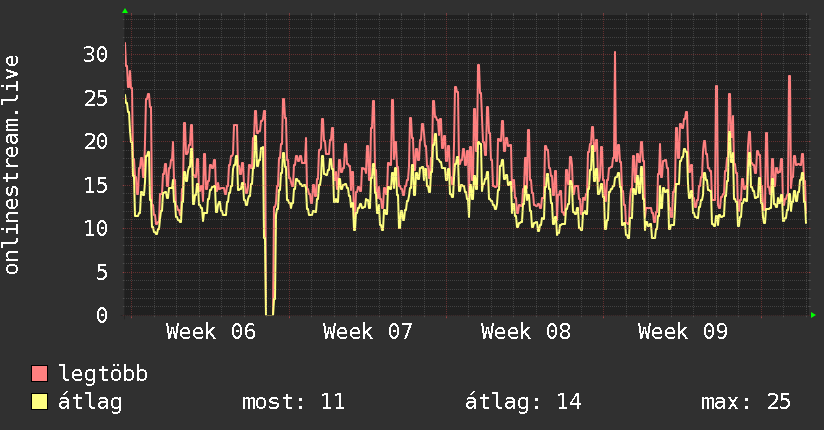Click the 0 y-axis tick label
824x430 pixels.
point(102,315)
